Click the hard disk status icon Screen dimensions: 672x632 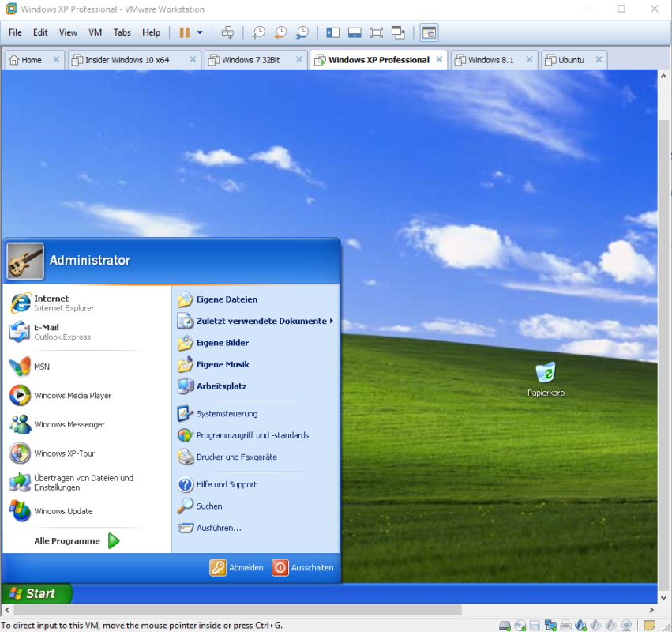[504, 625]
